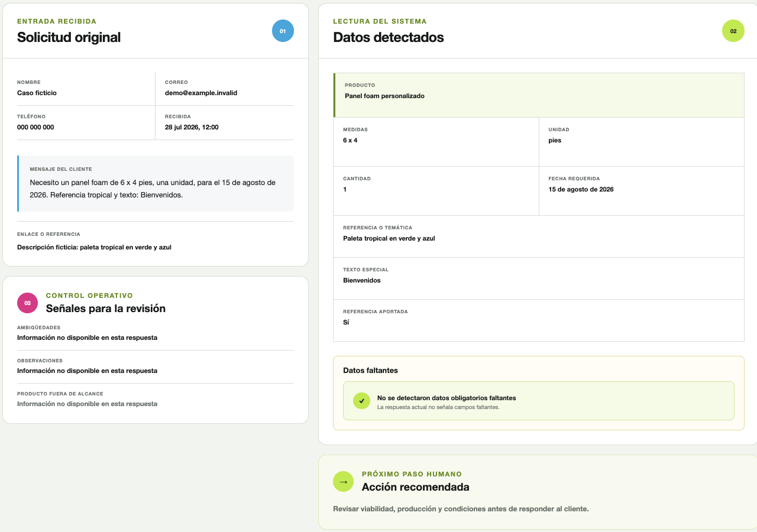Click the Mensaje del cliente label
Viewport: 757px width, 532px height.
point(61,169)
